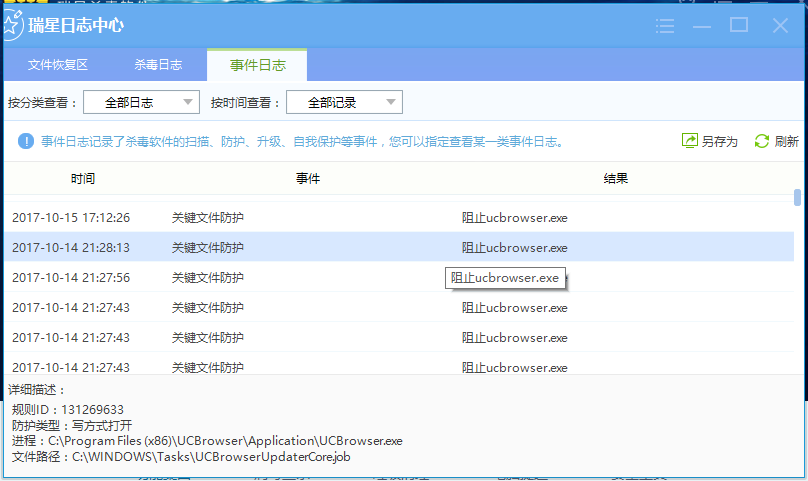Click the 结果 column header
This screenshot has height=481, width=808.
[x=616, y=179]
